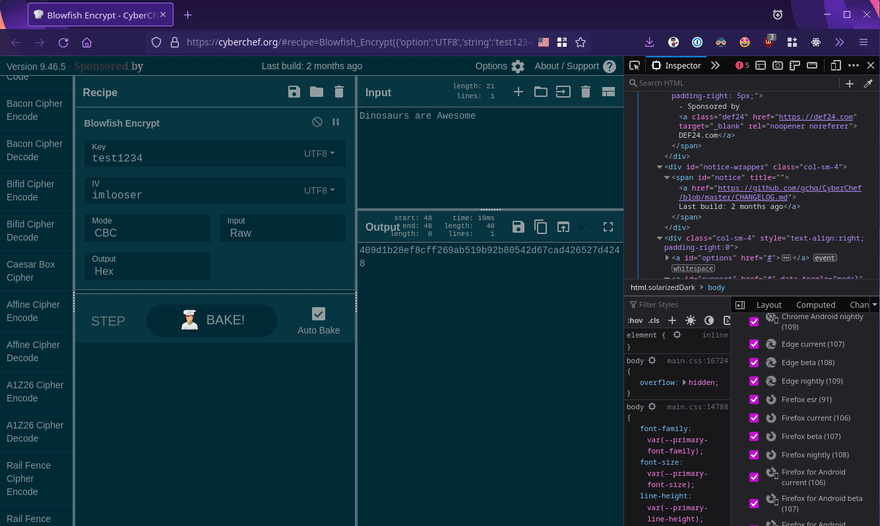The height and width of the screenshot is (526, 880).
Task: Open a new browser tab
Action: coord(188,15)
